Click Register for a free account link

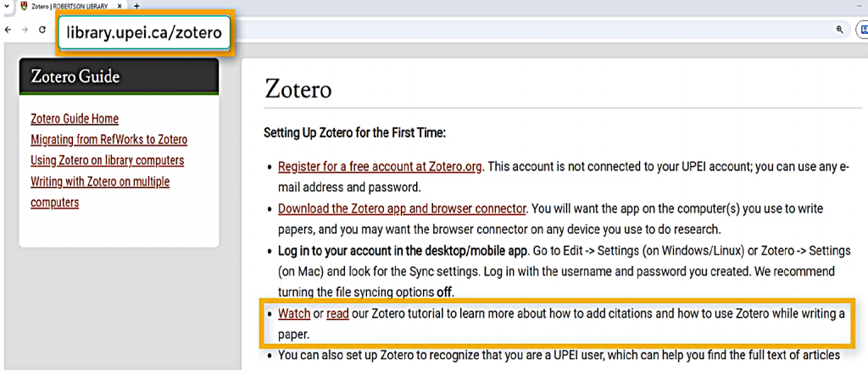tap(380, 166)
